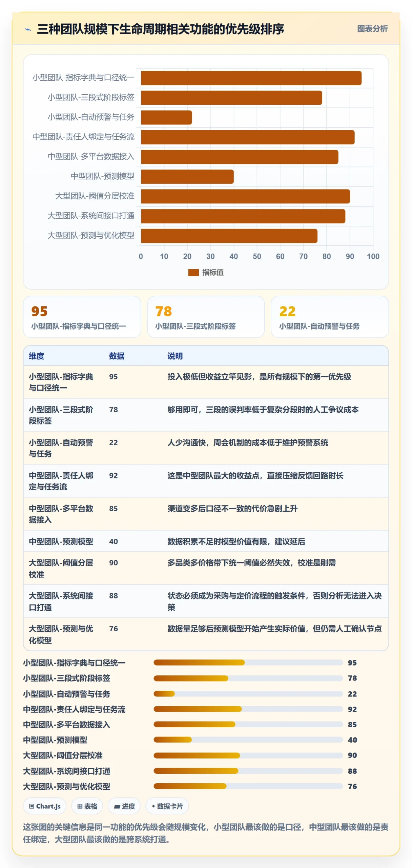Click progress value 90 for 阈值分层校准
This screenshot has width=412, height=868.
click(352, 755)
